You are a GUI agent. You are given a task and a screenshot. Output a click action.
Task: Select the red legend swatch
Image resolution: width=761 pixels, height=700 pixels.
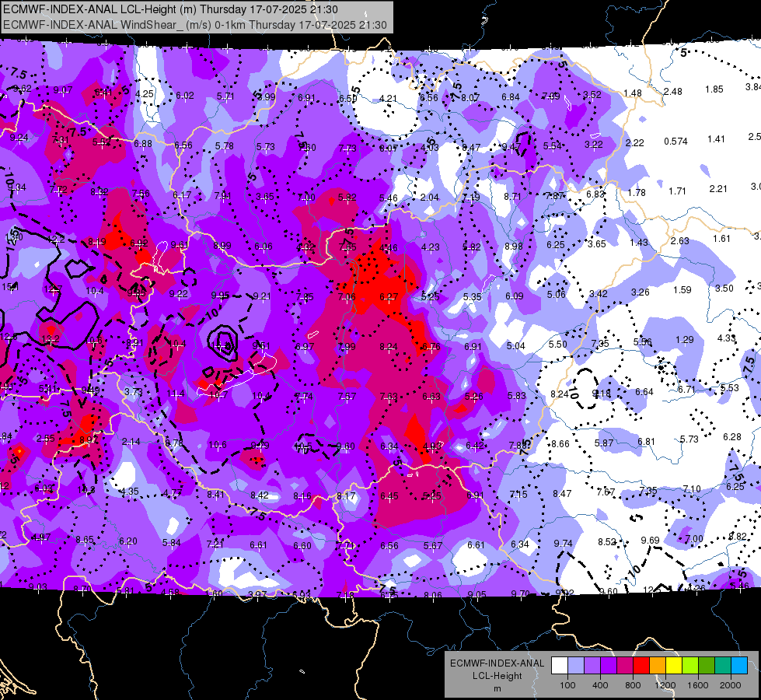[x=641, y=666]
